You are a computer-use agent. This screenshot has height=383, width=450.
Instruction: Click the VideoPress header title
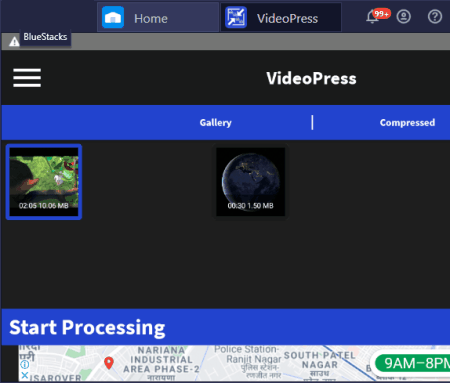click(x=311, y=79)
